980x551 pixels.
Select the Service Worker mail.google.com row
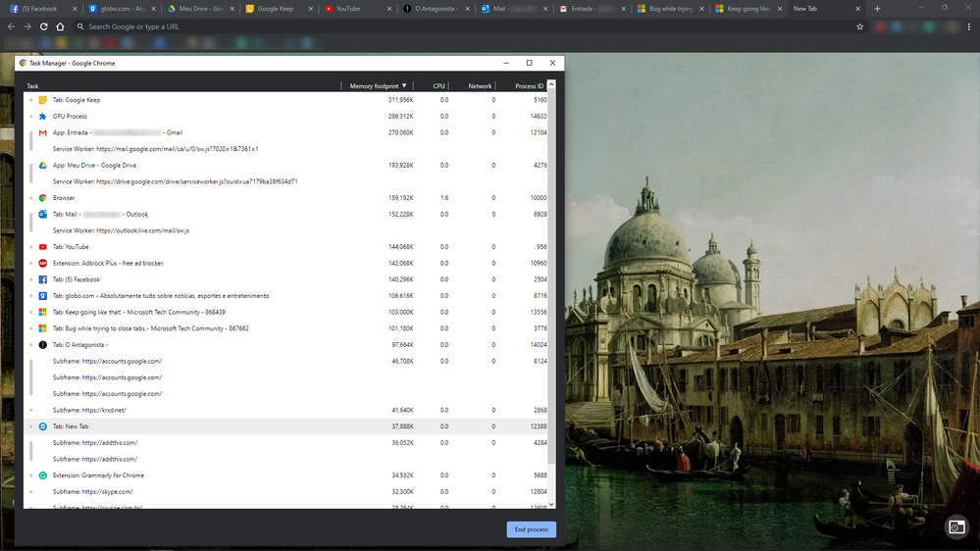(x=285, y=149)
